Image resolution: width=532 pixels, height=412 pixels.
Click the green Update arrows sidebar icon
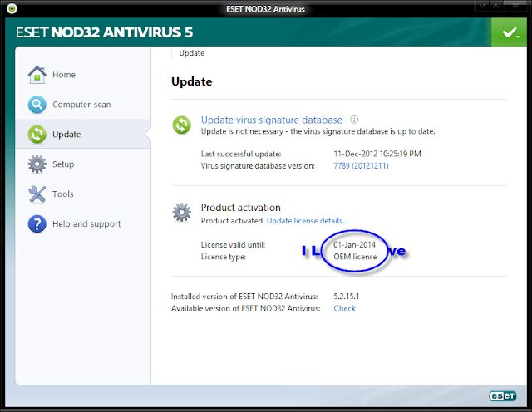click(x=37, y=135)
